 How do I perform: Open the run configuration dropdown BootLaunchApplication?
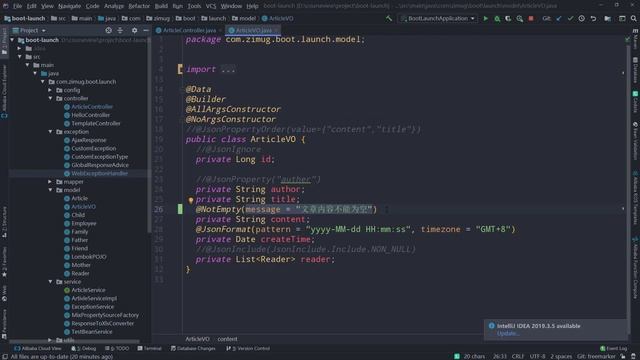(x=438, y=18)
